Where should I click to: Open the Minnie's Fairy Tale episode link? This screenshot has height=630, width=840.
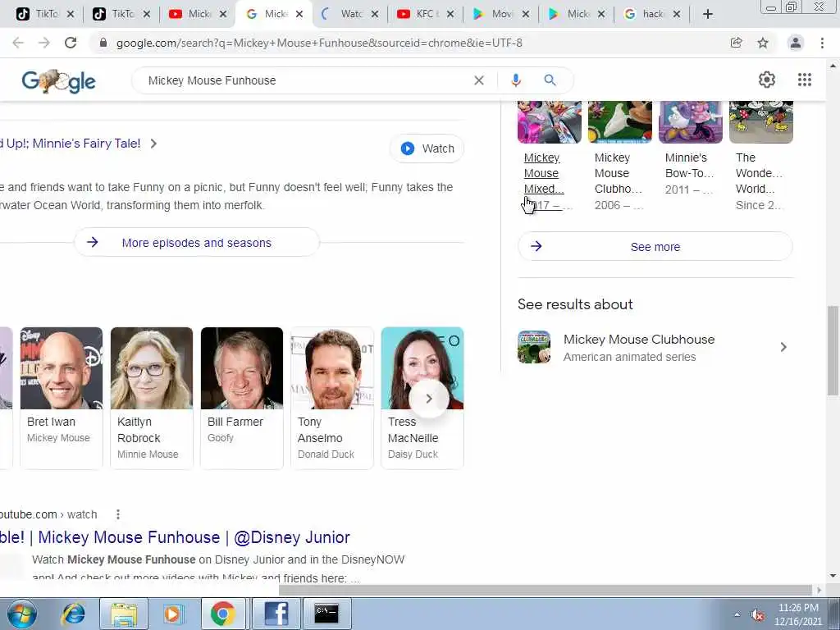click(71, 144)
